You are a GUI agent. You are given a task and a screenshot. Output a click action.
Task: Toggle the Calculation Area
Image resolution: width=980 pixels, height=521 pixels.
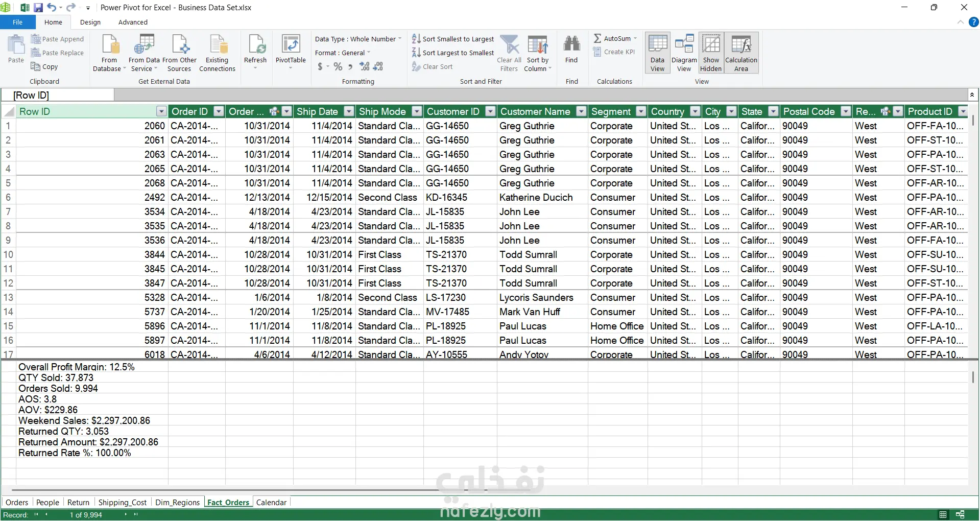click(741, 53)
